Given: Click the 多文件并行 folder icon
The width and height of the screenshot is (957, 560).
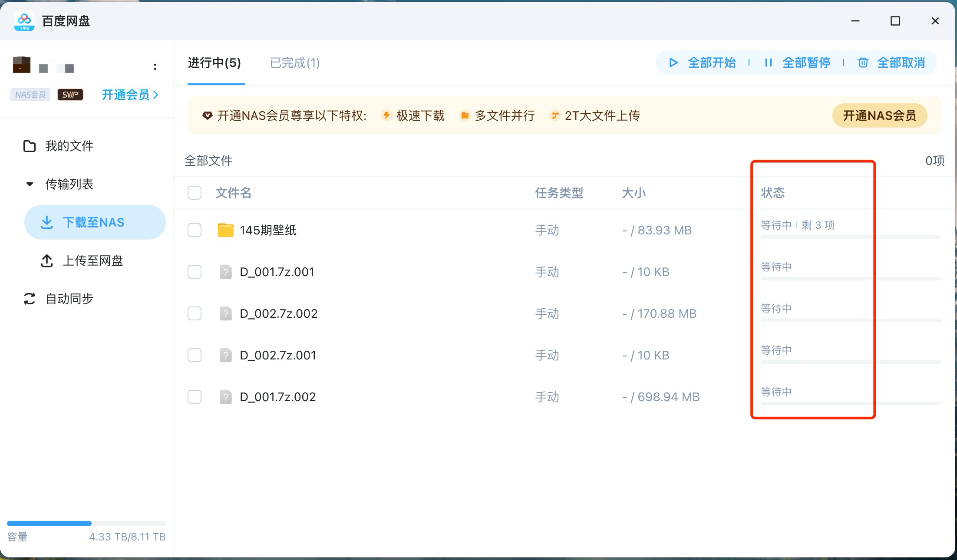Looking at the screenshot, I should pyautogui.click(x=465, y=115).
